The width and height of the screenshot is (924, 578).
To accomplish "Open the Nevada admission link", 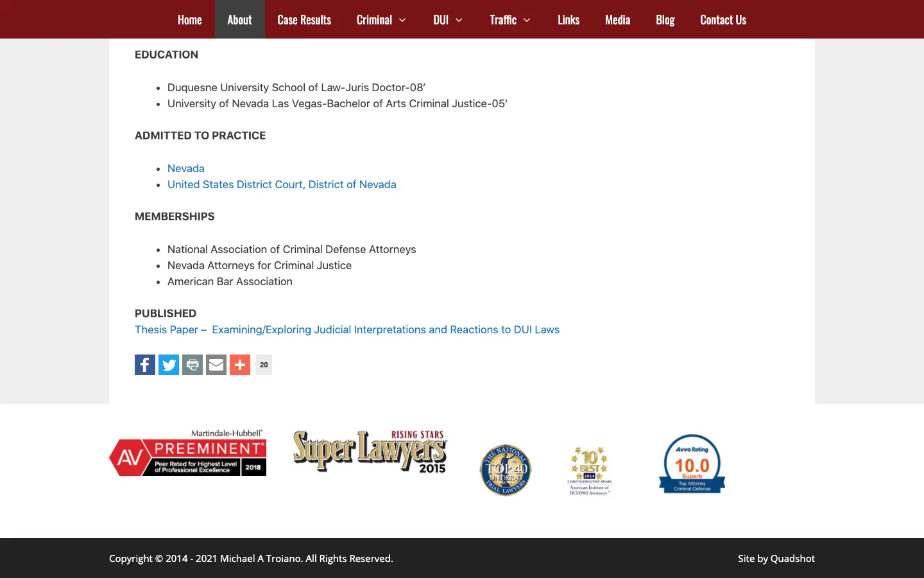I will point(186,168).
